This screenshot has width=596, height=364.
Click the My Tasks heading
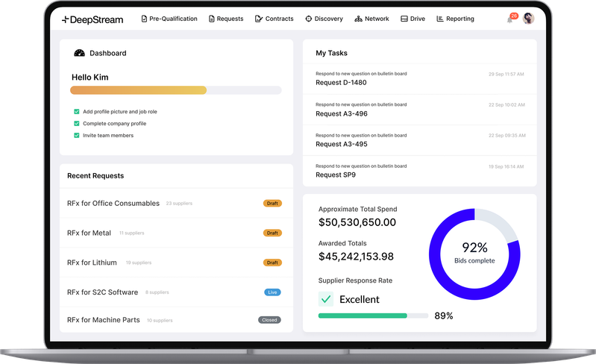[331, 53]
